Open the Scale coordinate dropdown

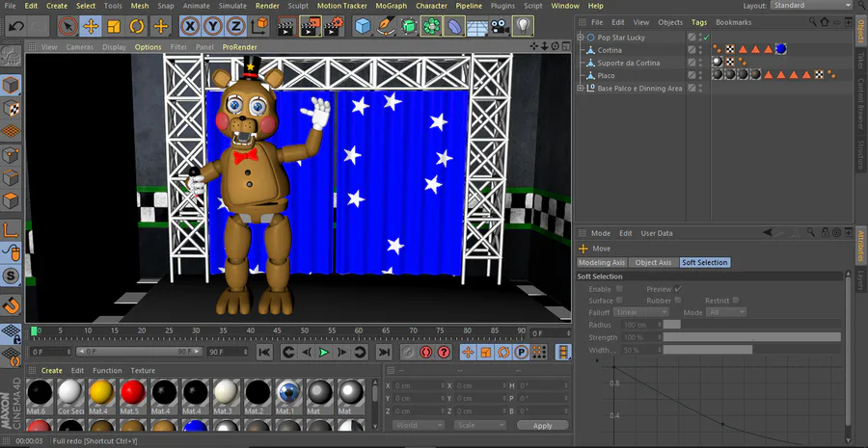[480, 425]
